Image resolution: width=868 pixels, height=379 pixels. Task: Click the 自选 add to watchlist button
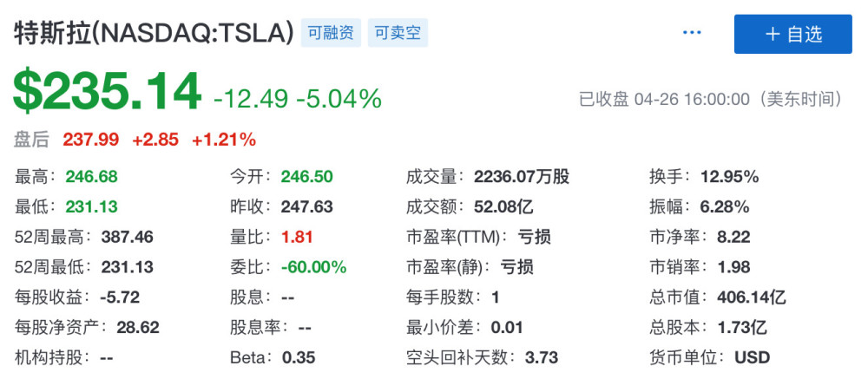pyautogui.click(x=792, y=34)
